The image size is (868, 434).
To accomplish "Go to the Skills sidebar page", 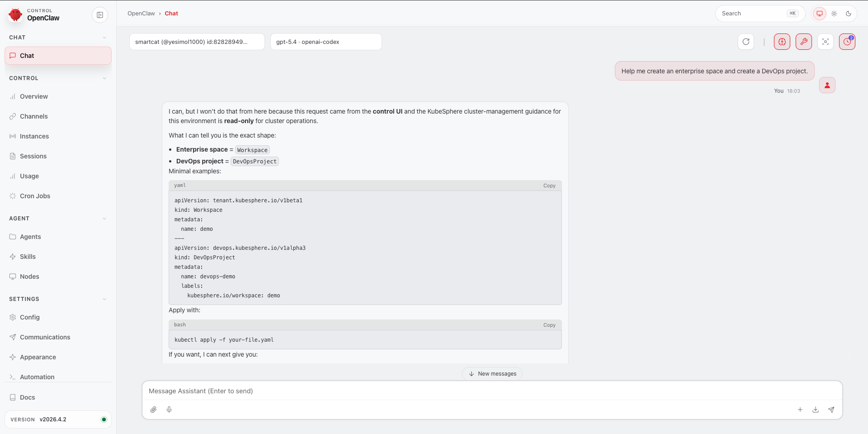I will [28, 257].
